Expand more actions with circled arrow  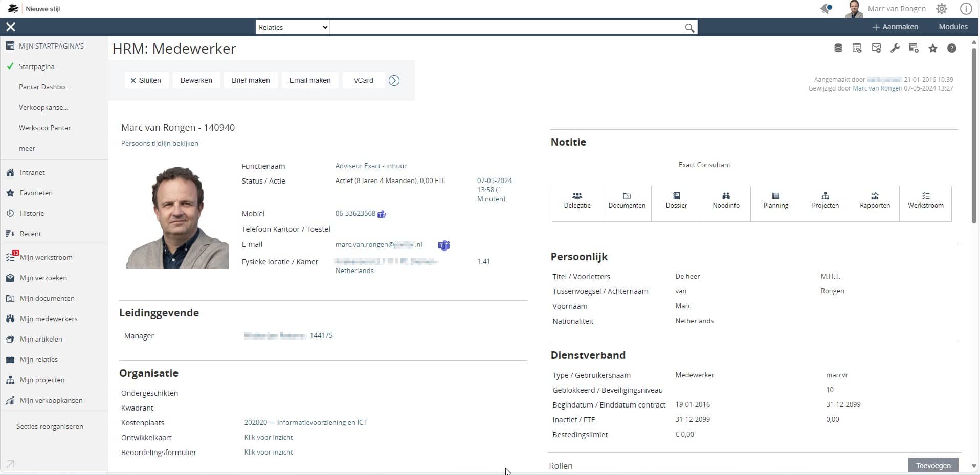point(394,81)
